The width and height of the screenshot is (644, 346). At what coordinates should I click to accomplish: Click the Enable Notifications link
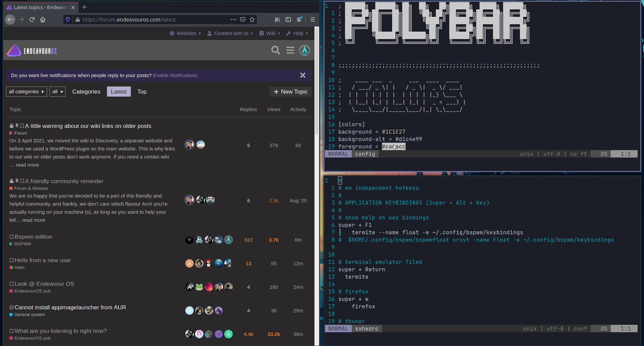pyautogui.click(x=175, y=75)
